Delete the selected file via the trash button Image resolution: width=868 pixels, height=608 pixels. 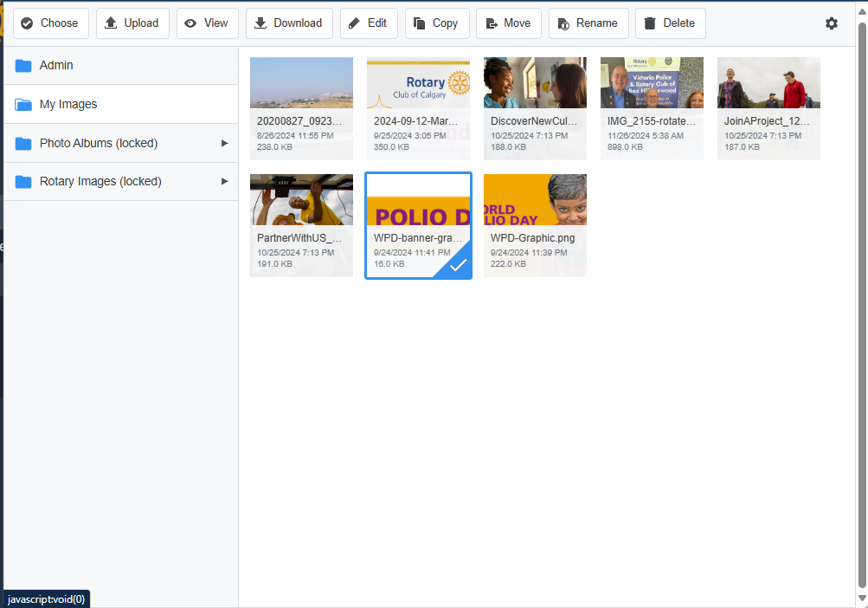tap(670, 23)
